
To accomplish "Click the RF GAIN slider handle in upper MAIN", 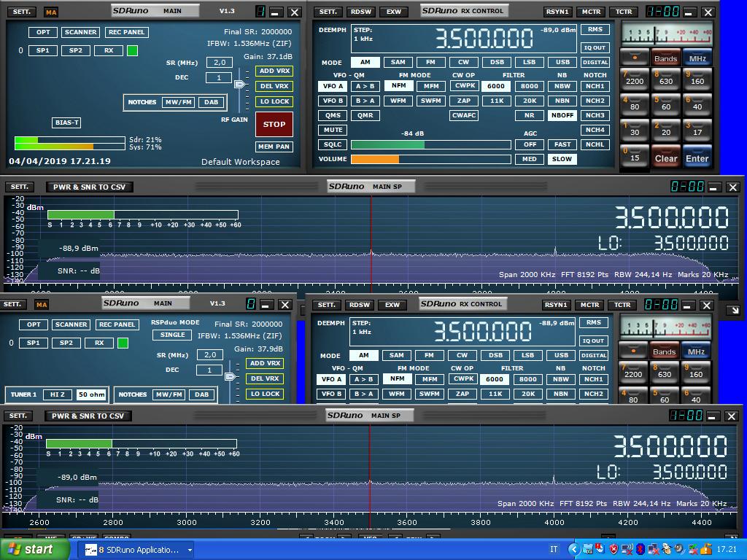I will coord(239,85).
